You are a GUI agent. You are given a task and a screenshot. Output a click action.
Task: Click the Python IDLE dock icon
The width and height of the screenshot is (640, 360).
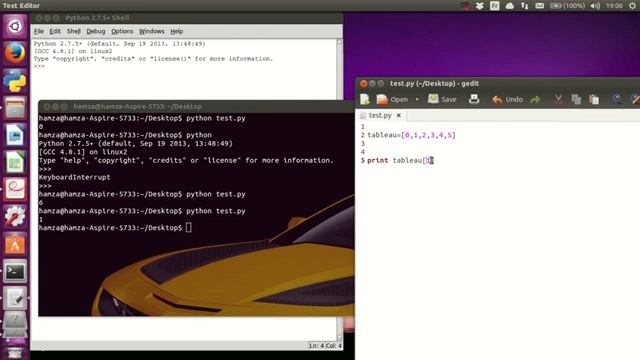[x=15, y=81]
